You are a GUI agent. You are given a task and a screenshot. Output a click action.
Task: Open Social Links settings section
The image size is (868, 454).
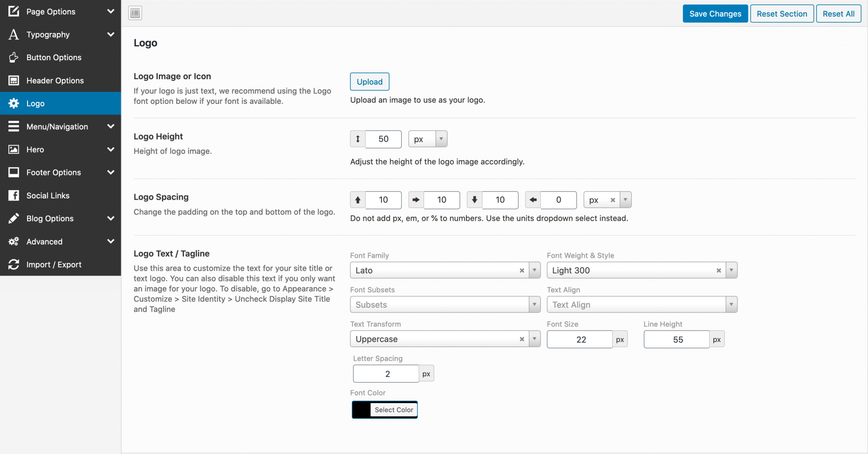60,195
